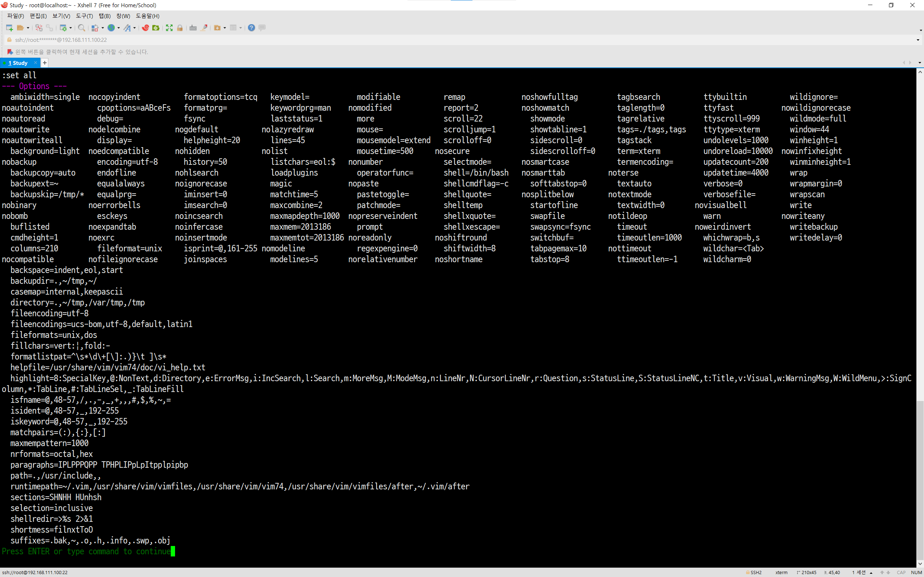Click the green Xmanager folder icon
Viewport: 924px width, 577px height.
(x=156, y=28)
